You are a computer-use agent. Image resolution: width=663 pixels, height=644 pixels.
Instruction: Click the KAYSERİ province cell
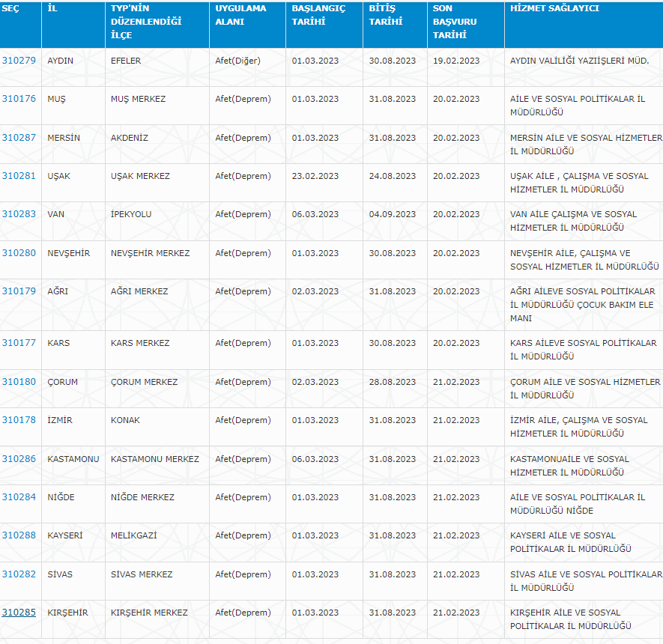pyautogui.click(x=73, y=542)
